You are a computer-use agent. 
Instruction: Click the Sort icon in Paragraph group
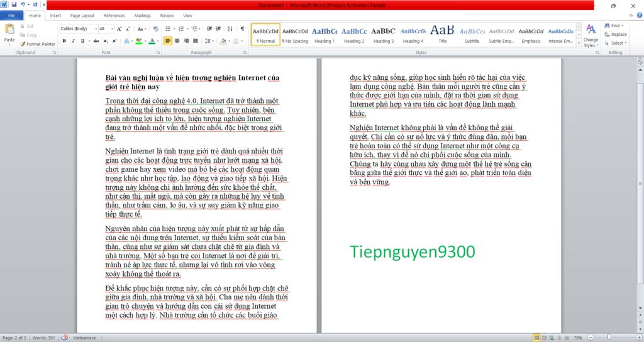pyautogui.click(x=230, y=29)
